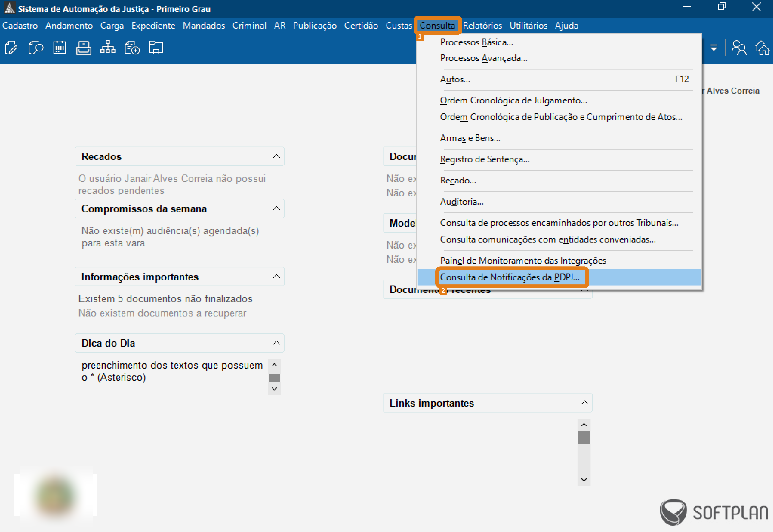Screen dimensions: 773x532
Task: Open the Mandados menu
Action: (x=204, y=26)
